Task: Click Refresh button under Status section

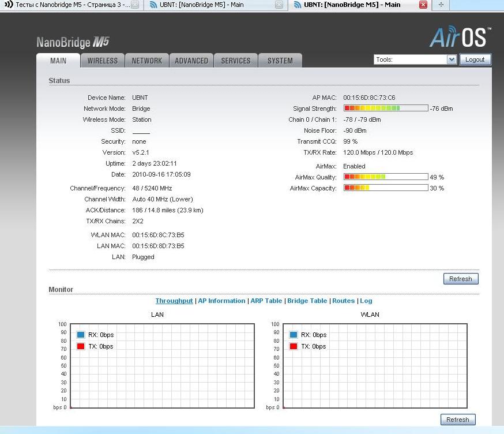Action: point(461,279)
